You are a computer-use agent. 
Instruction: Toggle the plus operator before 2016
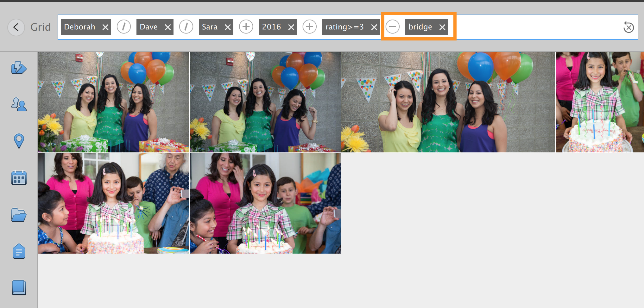click(x=246, y=27)
